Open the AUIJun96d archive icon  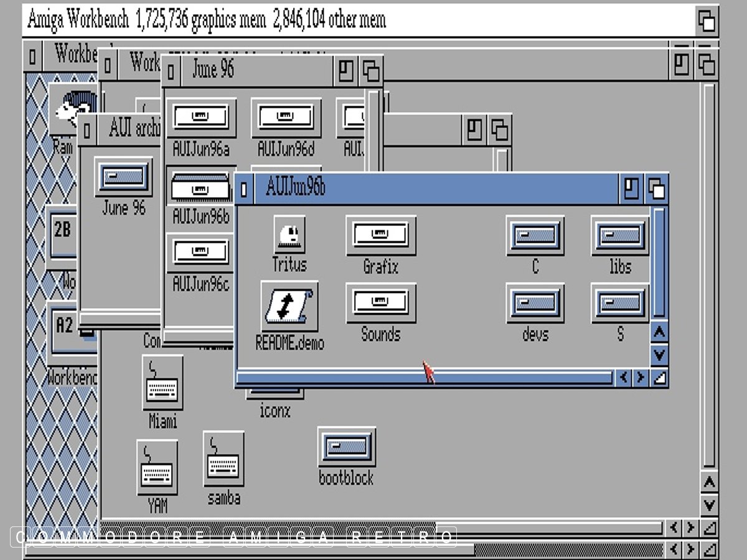point(286,118)
